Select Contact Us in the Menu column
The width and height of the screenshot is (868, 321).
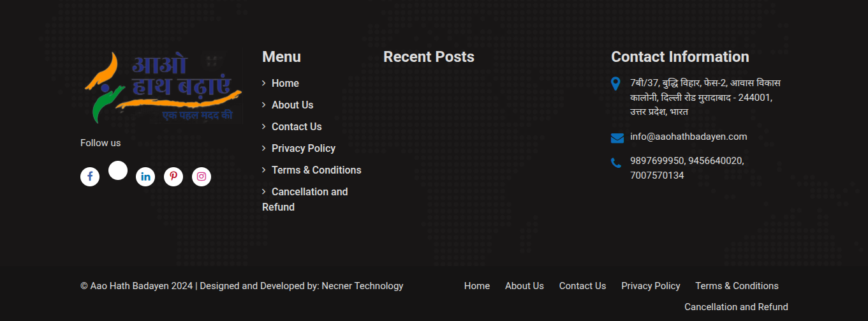(x=297, y=126)
